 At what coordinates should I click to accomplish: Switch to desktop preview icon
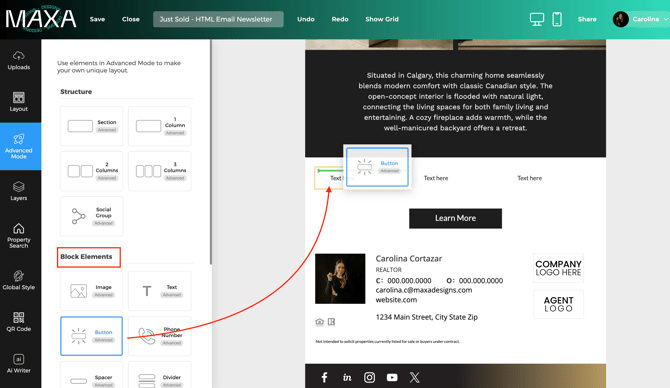pos(537,19)
